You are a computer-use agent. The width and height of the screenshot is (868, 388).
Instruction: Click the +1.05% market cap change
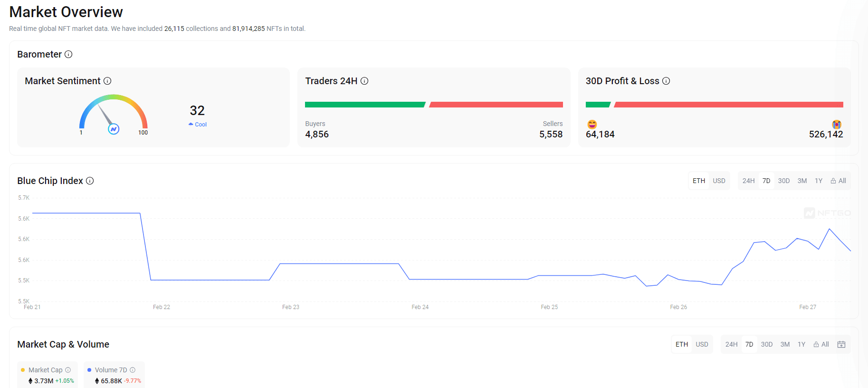[65, 381]
